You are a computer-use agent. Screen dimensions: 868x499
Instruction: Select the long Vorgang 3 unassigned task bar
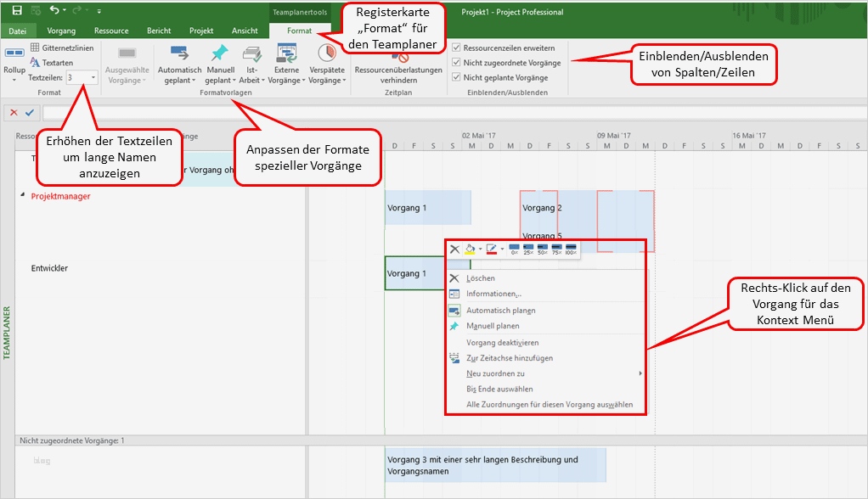495,465
